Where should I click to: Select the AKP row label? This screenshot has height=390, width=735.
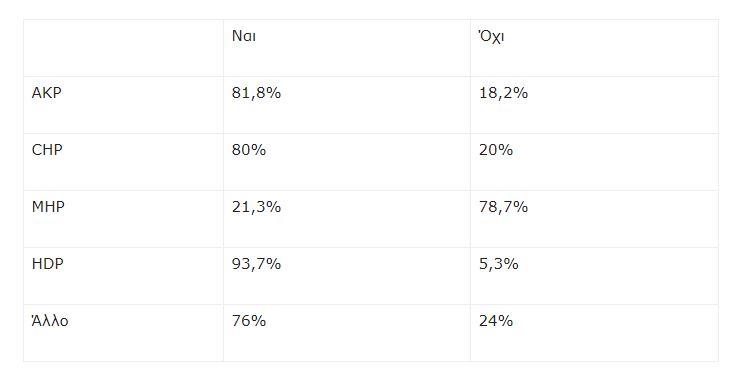46,93
